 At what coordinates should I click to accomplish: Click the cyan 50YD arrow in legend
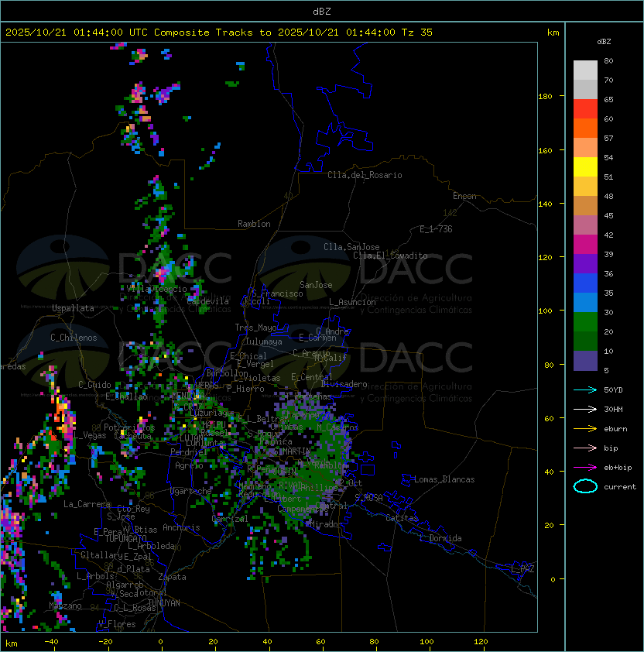click(585, 390)
